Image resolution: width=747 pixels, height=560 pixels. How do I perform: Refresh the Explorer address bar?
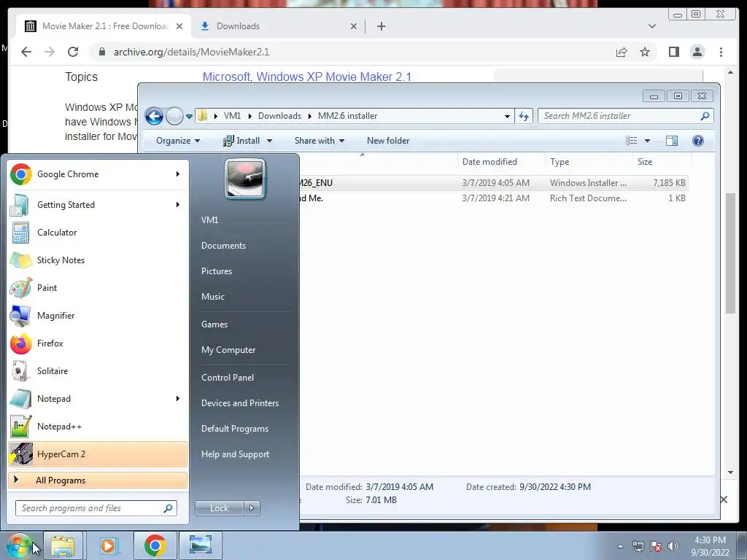pyautogui.click(x=524, y=116)
